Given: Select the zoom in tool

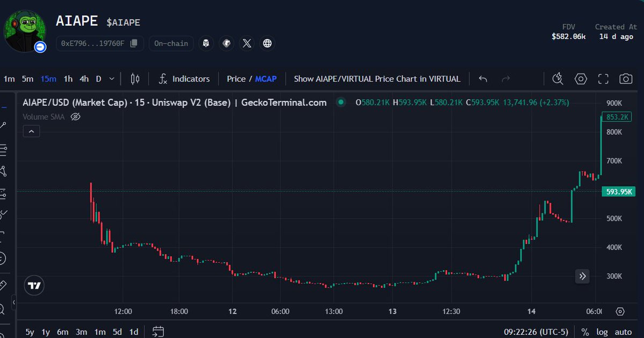Looking at the screenshot, I should pyautogui.click(x=3, y=309).
